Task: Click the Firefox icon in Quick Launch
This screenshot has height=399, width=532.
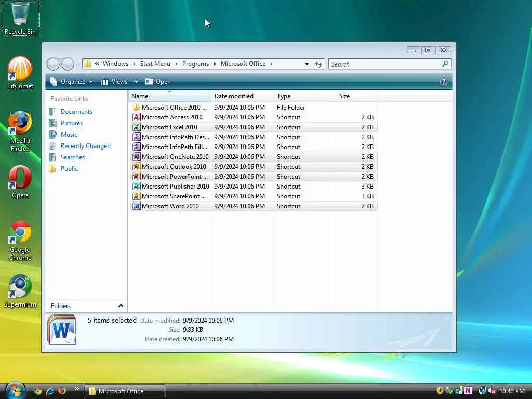Action: (x=62, y=391)
